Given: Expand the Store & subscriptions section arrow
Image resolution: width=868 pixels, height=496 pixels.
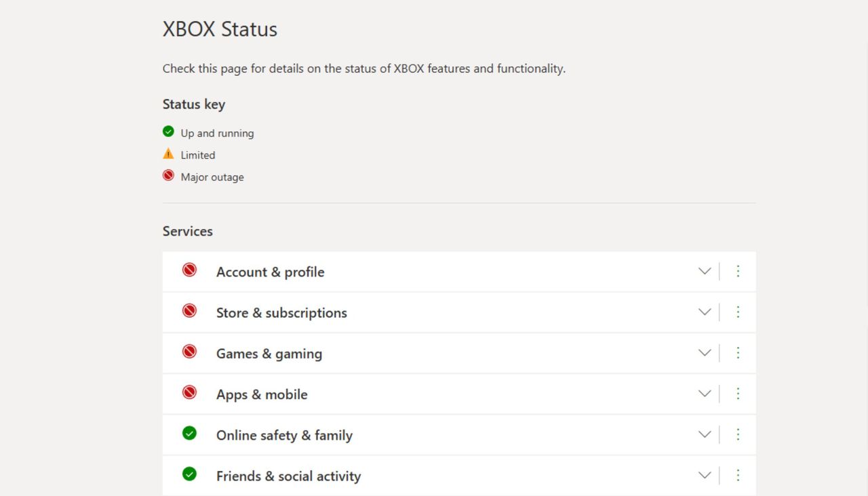Looking at the screenshot, I should [x=705, y=312].
